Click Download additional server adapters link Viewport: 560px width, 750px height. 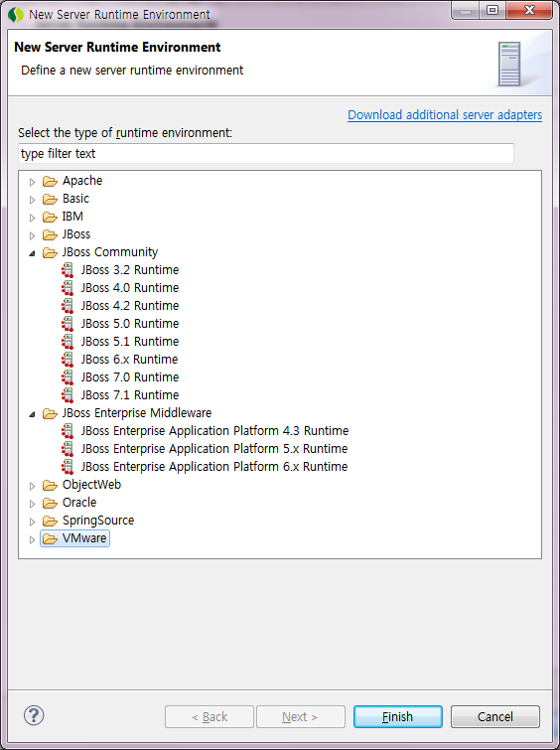pos(445,115)
